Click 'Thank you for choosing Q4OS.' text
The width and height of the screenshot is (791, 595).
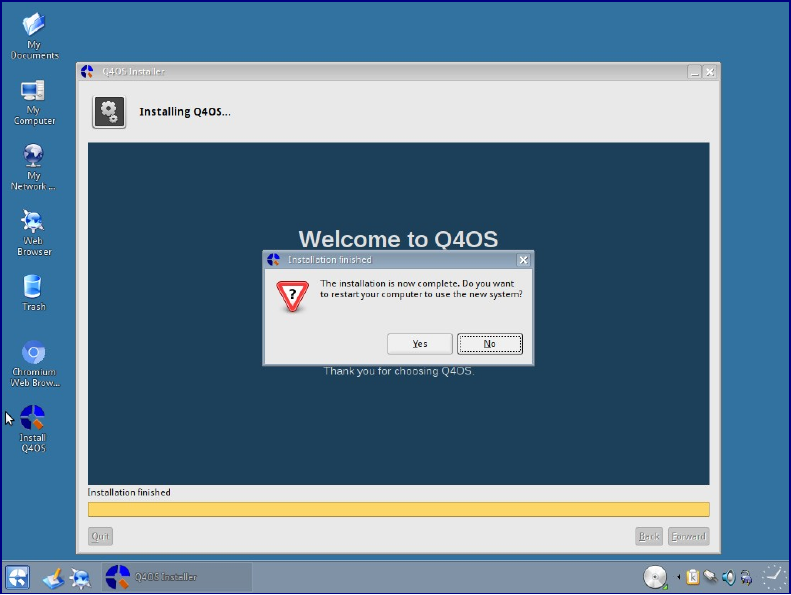399,371
